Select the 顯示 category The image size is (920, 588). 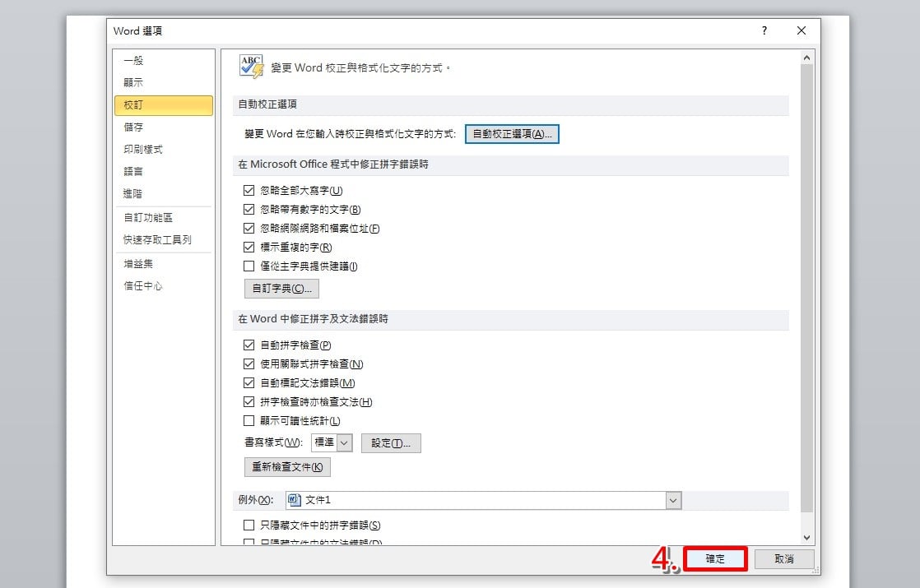pyautogui.click(x=164, y=83)
